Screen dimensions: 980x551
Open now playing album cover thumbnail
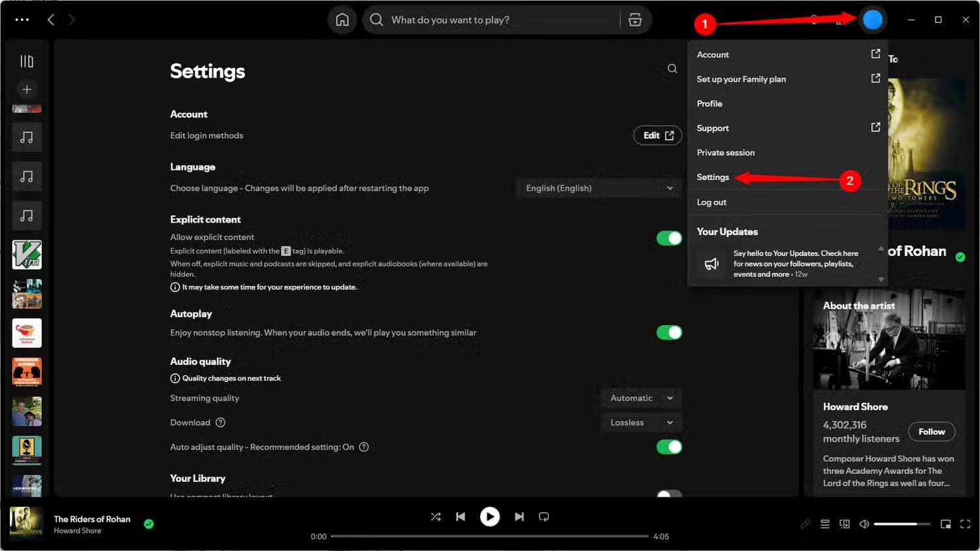click(x=27, y=524)
